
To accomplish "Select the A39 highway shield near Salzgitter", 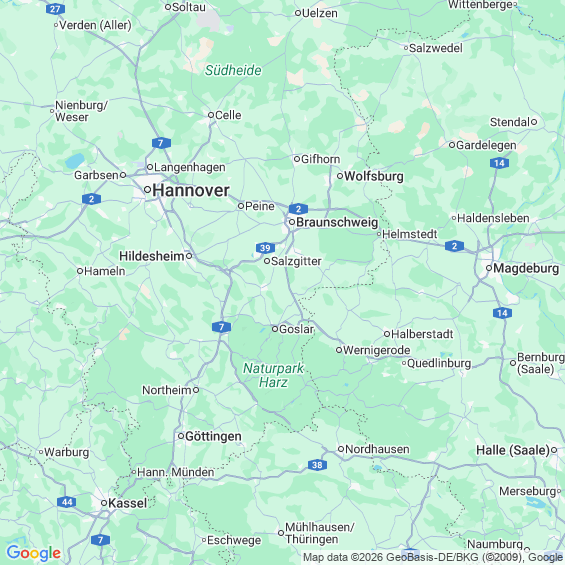I will click(x=265, y=248).
